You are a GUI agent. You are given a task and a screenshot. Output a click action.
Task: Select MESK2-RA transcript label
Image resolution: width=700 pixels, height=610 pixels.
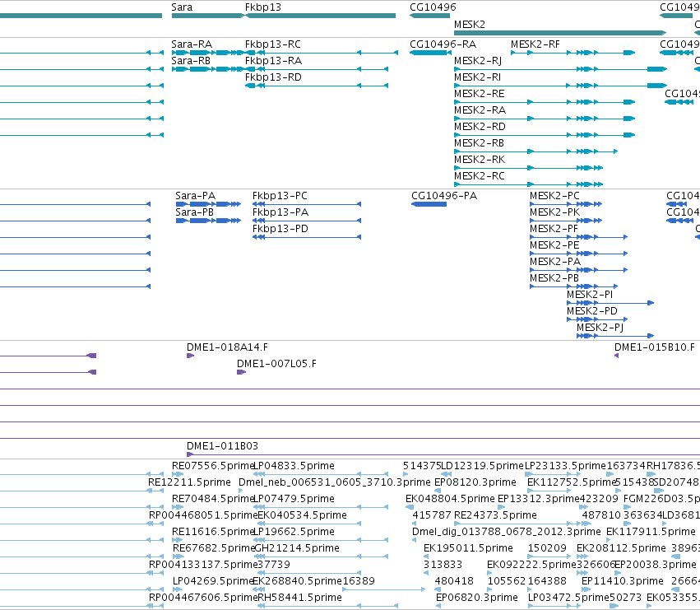[480, 110]
